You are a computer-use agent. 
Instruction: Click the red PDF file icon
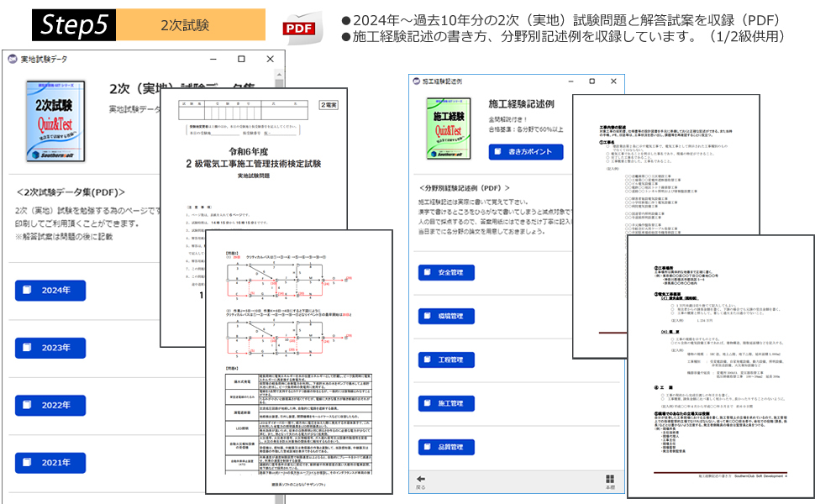pyautogui.click(x=302, y=28)
